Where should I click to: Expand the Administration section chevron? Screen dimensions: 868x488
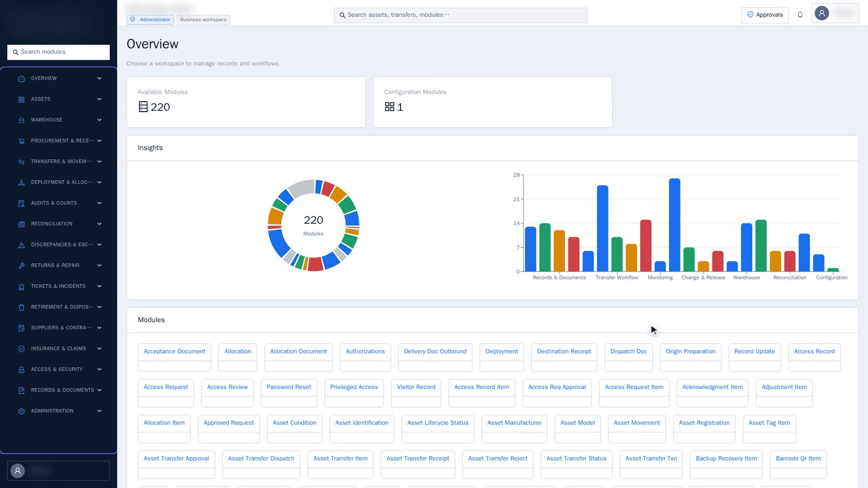(99, 411)
